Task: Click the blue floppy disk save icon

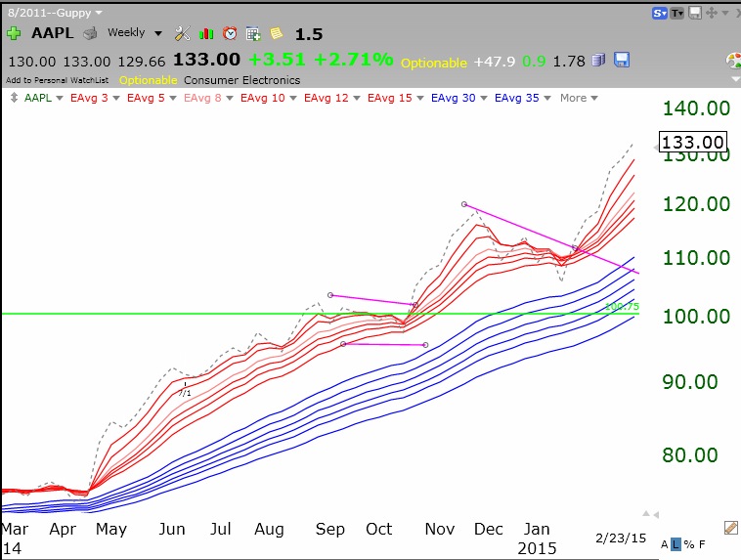Action: coord(622,60)
